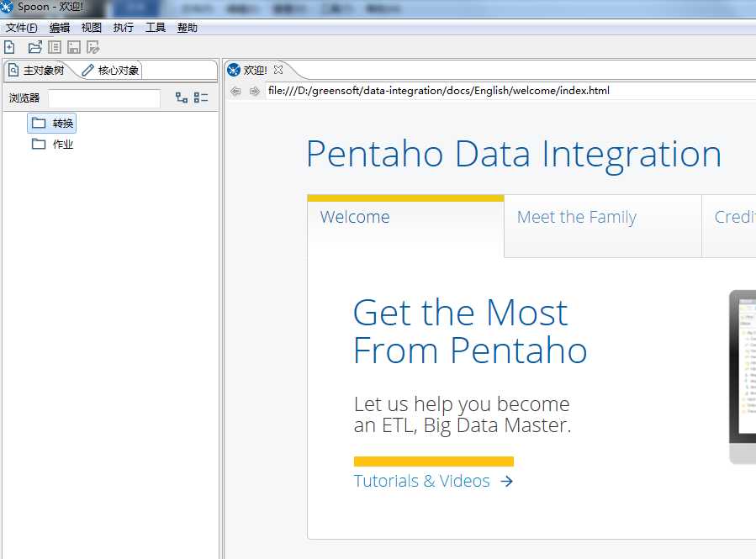
Task: Open the 执行 menu
Action: point(124,28)
